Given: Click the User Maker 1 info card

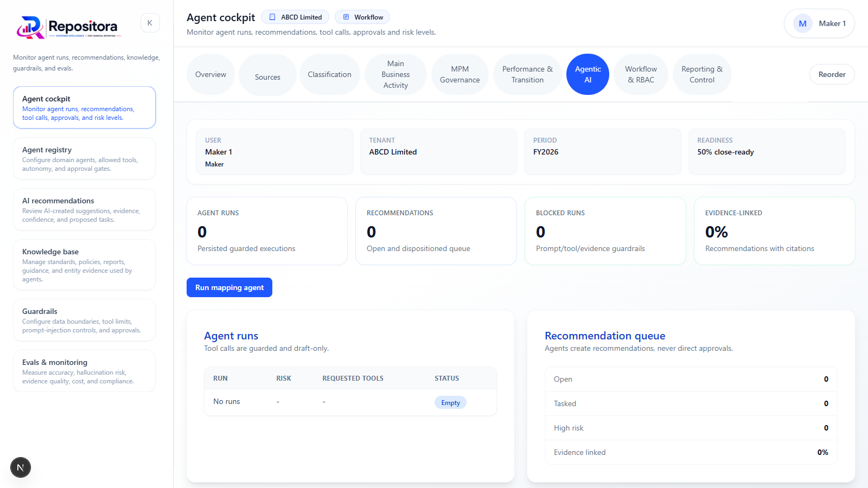Looking at the screenshot, I should pyautogui.click(x=275, y=152).
